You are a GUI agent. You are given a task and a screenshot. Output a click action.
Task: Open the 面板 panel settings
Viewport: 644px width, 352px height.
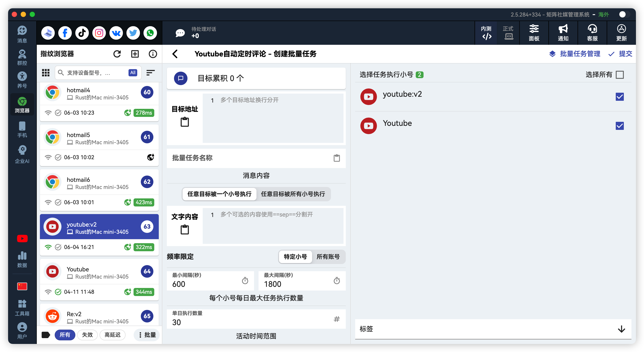coord(534,33)
